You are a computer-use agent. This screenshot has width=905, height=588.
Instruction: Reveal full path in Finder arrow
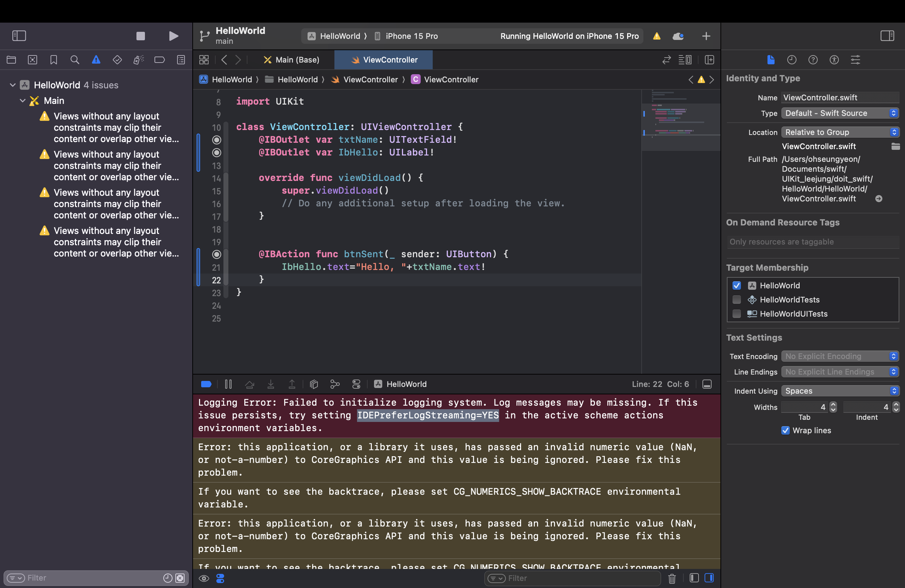tap(879, 198)
